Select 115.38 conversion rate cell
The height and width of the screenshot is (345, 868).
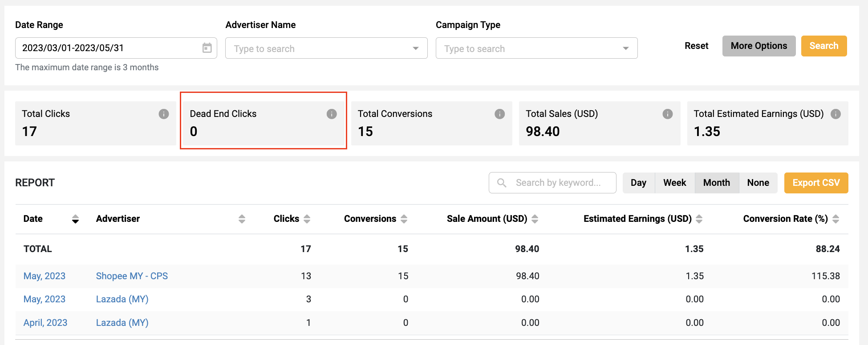click(x=826, y=276)
